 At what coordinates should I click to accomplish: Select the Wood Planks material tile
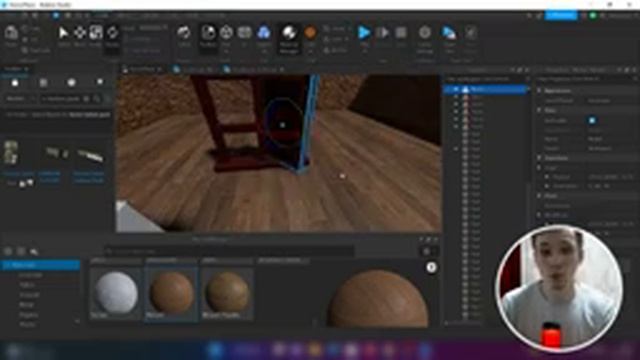pos(227,294)
